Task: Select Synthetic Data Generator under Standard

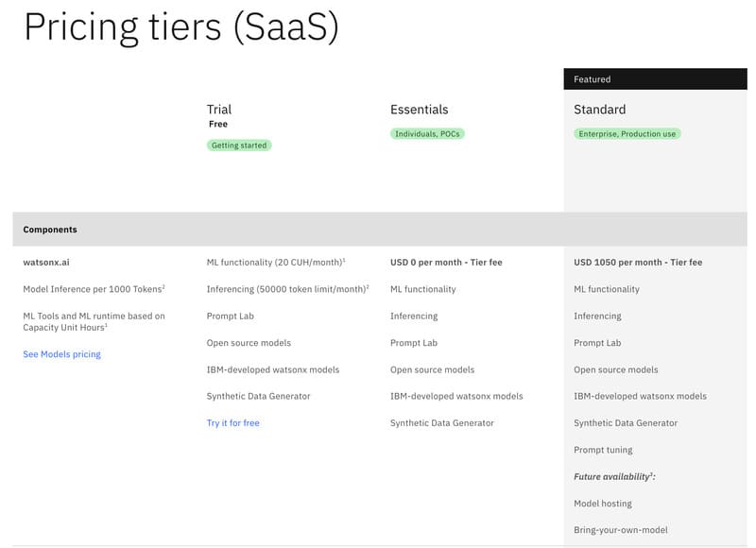Action: click(627, 422)
